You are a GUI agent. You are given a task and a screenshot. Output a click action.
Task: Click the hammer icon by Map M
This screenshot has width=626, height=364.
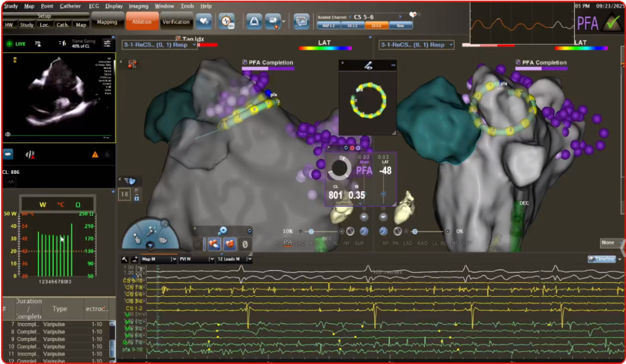[125, 260]
